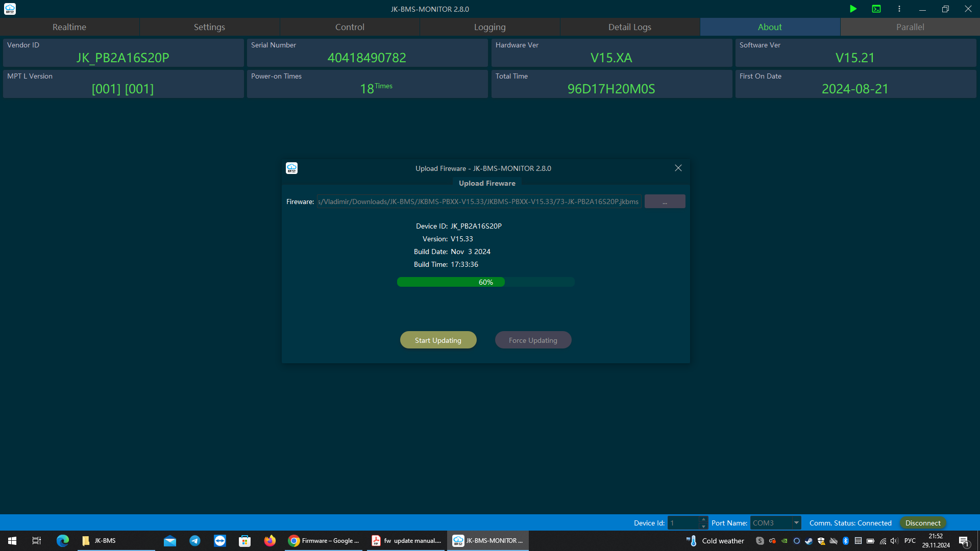980x551 pixels.
Task: Click the Start Updating button
Action: click(x=438, y=340)
